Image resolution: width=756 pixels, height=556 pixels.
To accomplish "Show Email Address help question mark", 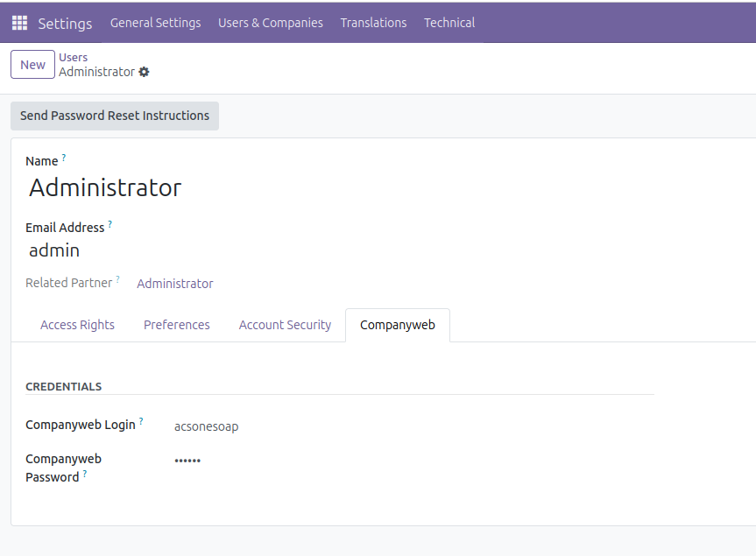I will 110,224.
